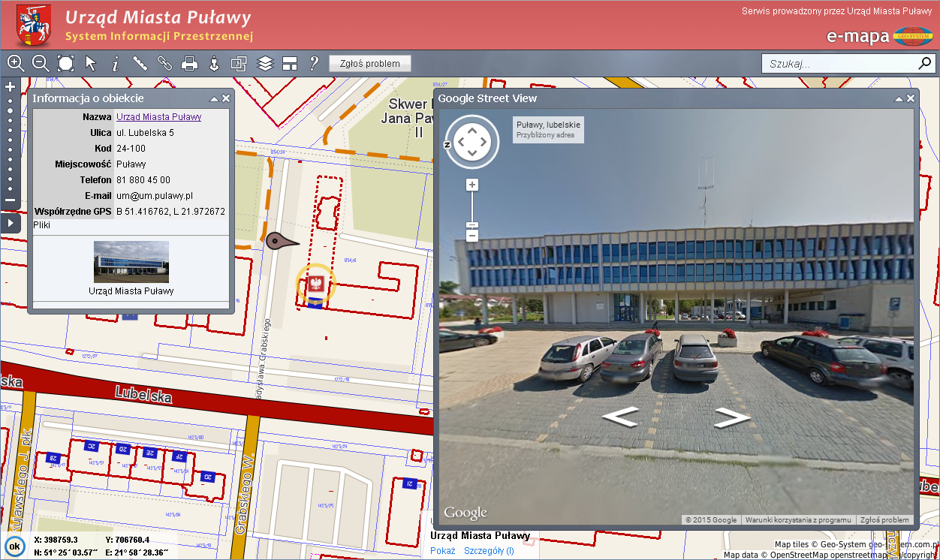Click the eagle emblem map marker
This screenshot has width=940, height=560.
(315, 285)
